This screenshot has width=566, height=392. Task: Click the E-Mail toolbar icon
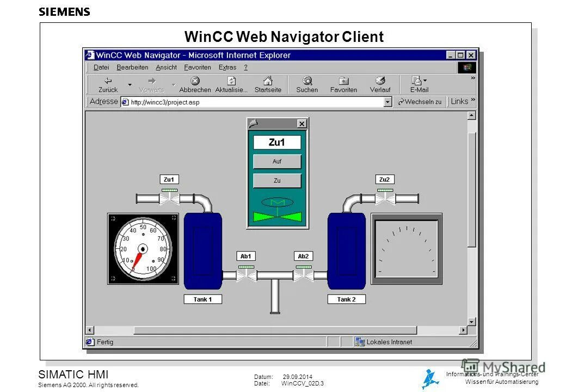coord(416,81)
